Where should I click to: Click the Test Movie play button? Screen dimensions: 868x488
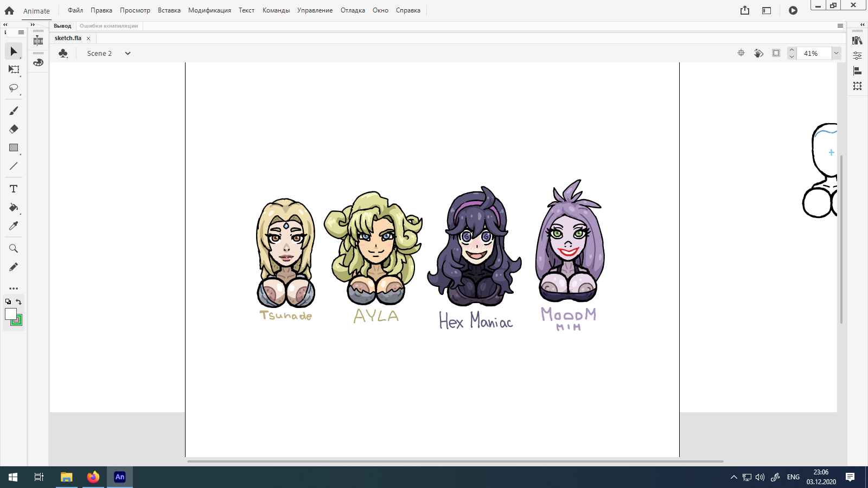pos(793,10)
